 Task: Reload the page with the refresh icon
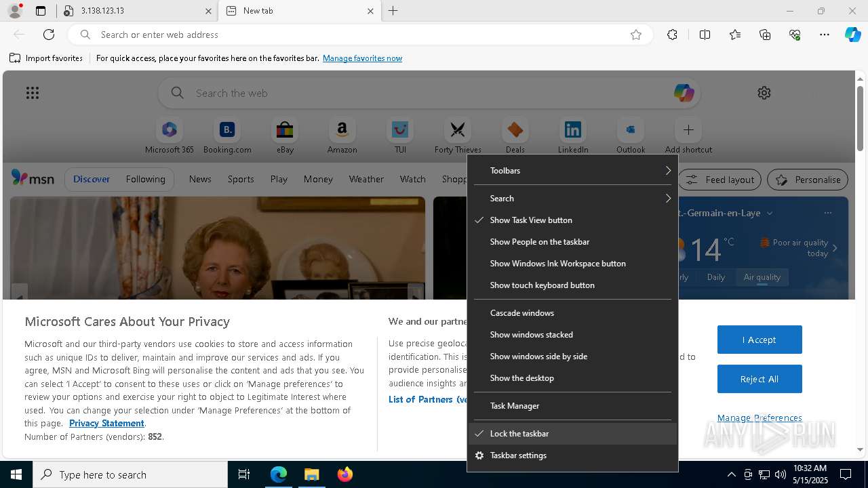pyautogui.click(x=49, y=35)
